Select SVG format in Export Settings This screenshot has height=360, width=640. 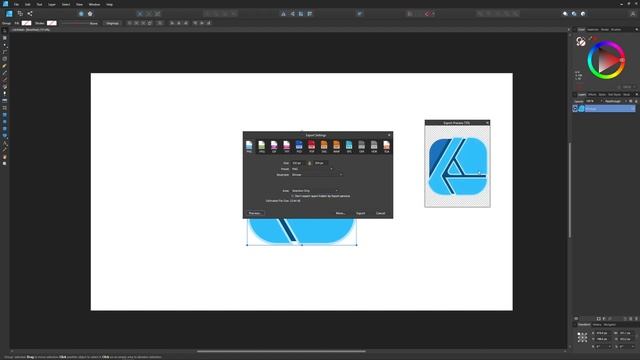click(x=324, y=146)
